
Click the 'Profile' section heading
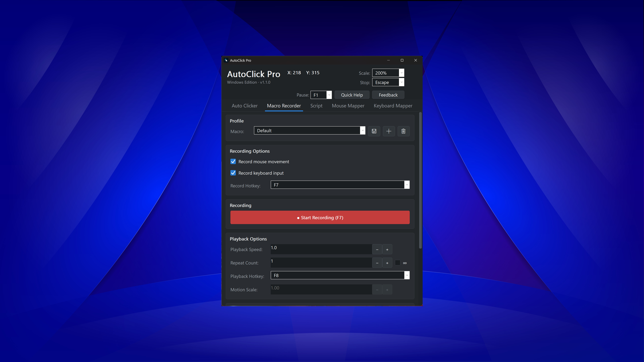point(236,121)
